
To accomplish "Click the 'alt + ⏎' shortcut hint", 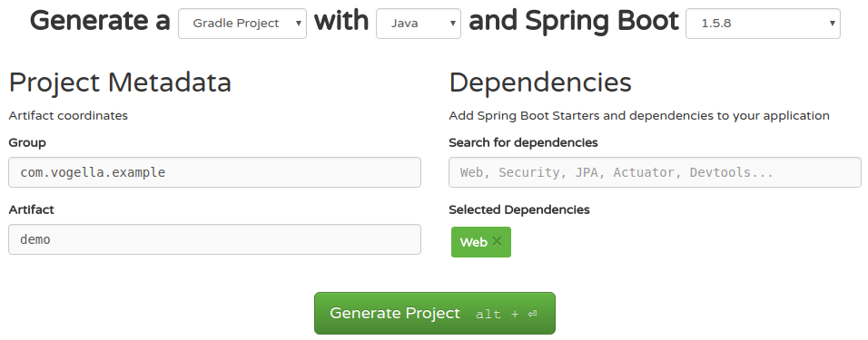I will click(507, 314).
